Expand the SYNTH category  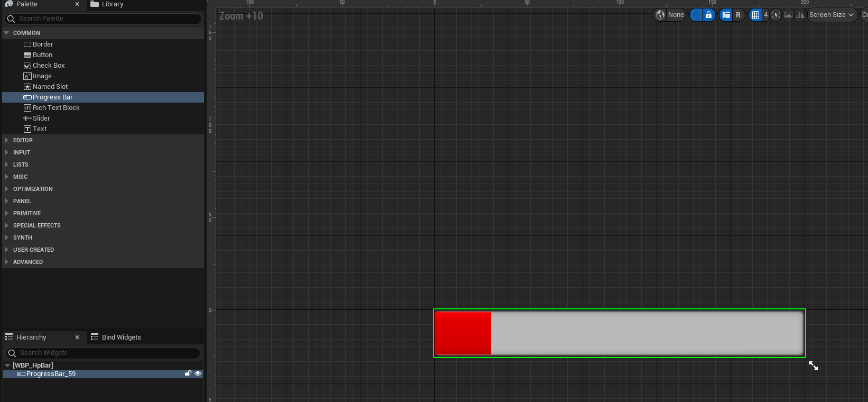pyautogui.click(x=6, y=237)
